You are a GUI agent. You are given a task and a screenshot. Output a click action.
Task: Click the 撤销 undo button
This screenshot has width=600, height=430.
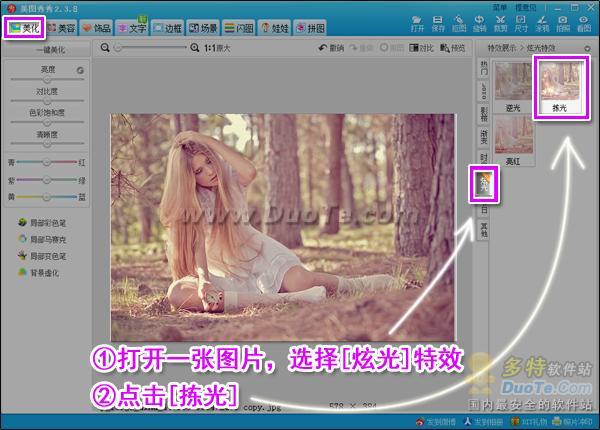coord(331,48)
